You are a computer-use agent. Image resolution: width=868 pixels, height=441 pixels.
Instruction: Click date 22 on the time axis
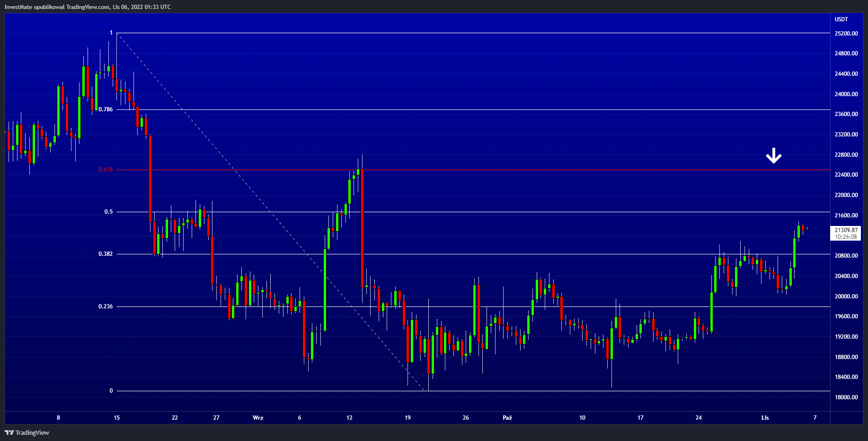[x=175, y=418]
